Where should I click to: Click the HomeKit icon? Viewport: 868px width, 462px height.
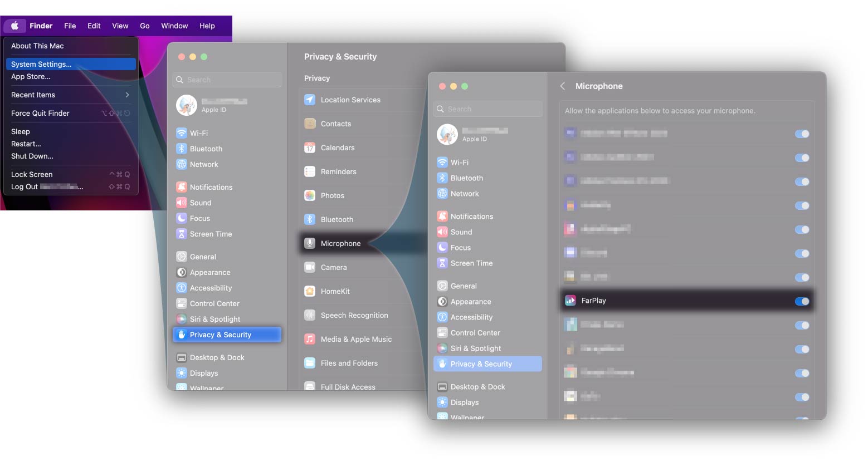[x=310, y=292]
